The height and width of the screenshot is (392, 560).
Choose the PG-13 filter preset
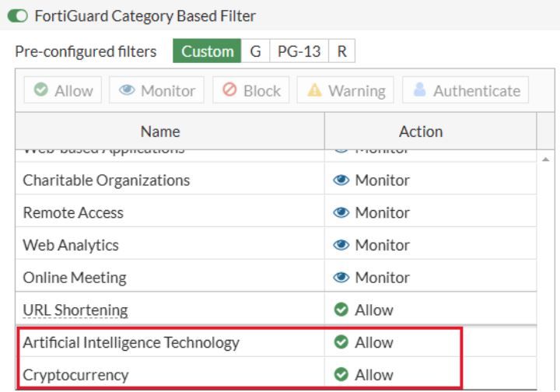pos(299,52)
